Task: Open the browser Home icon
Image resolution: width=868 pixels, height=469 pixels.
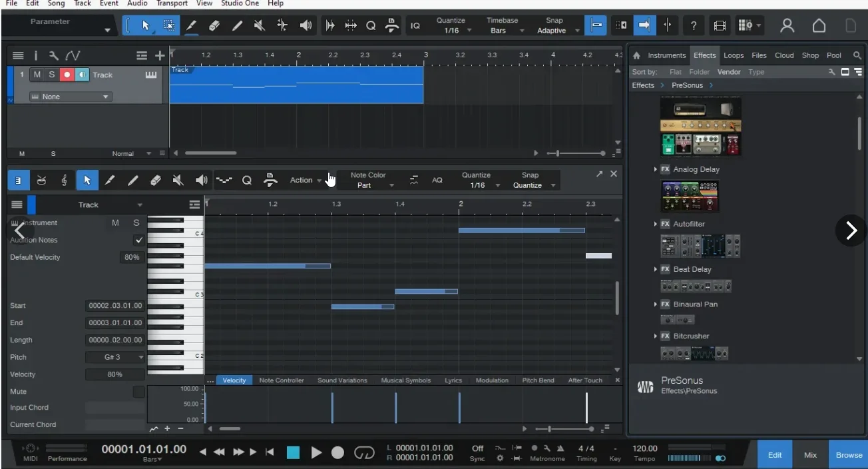Action: [x=636, y=56]
